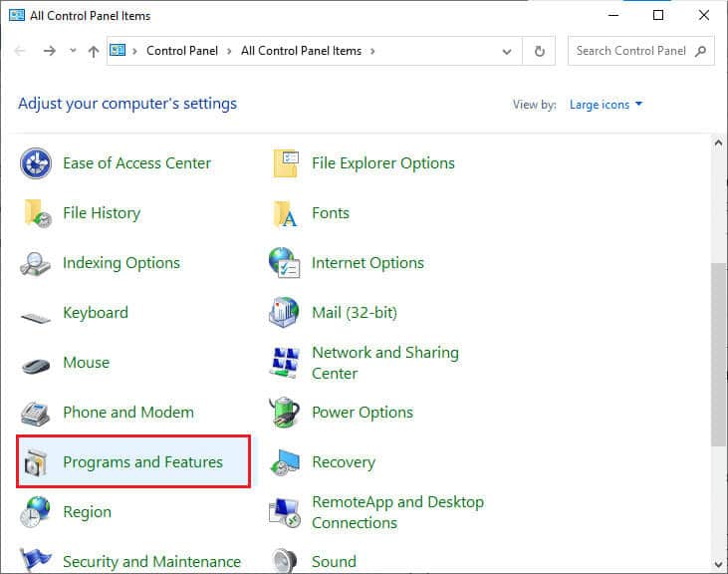Image resolution: width=728 pixels, height=574 pixels.
Task: Click the Network and Sharing Center icon
Action: tap(284, 363)
